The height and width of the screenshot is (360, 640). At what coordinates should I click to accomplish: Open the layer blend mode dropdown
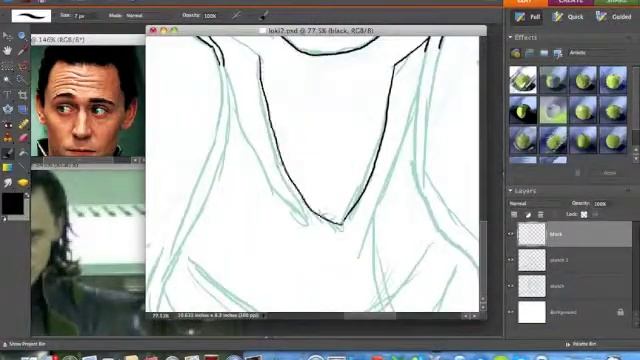tap(536, 203)
